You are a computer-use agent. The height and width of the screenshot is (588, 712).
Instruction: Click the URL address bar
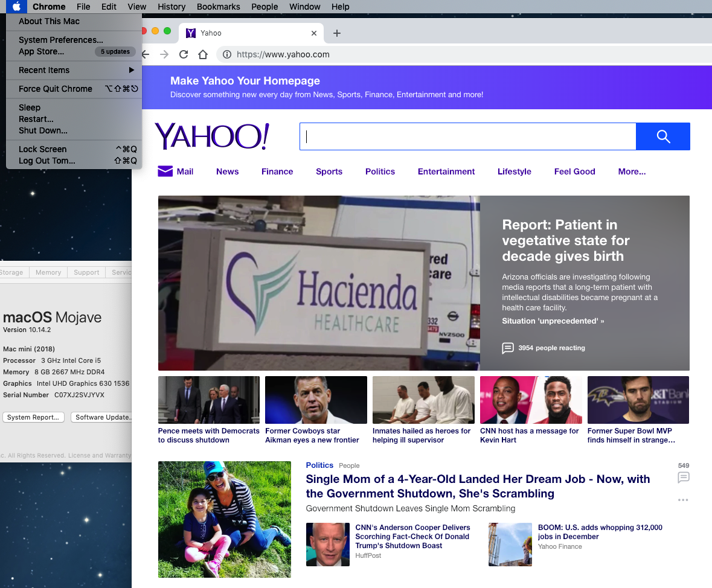pyautogui.click(x=463, y=54)
